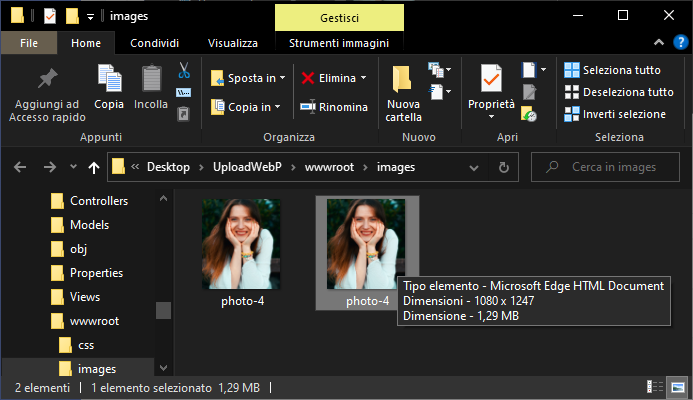Click the navigation pane scrollbar thumb
The image size is (693, 400).
tap(164, 310)
